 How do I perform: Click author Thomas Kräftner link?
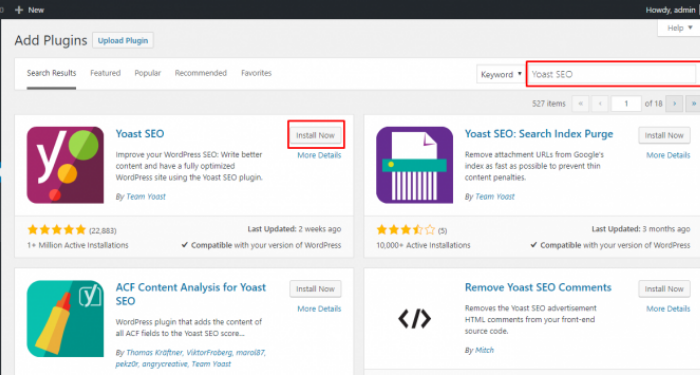pos(154,353)
